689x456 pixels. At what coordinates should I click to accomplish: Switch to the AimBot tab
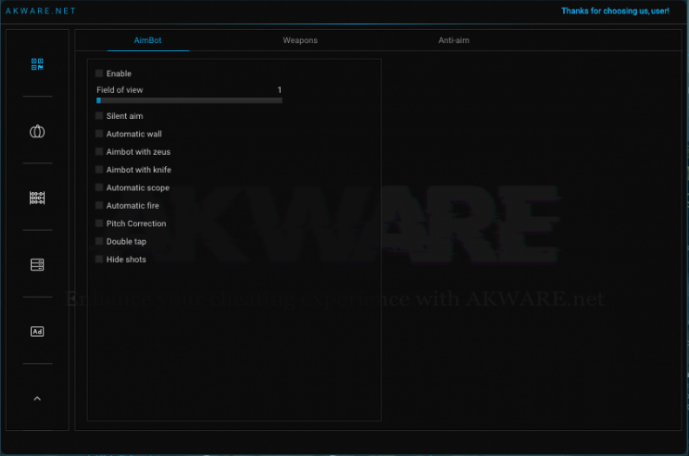click(x=148, y=40)
